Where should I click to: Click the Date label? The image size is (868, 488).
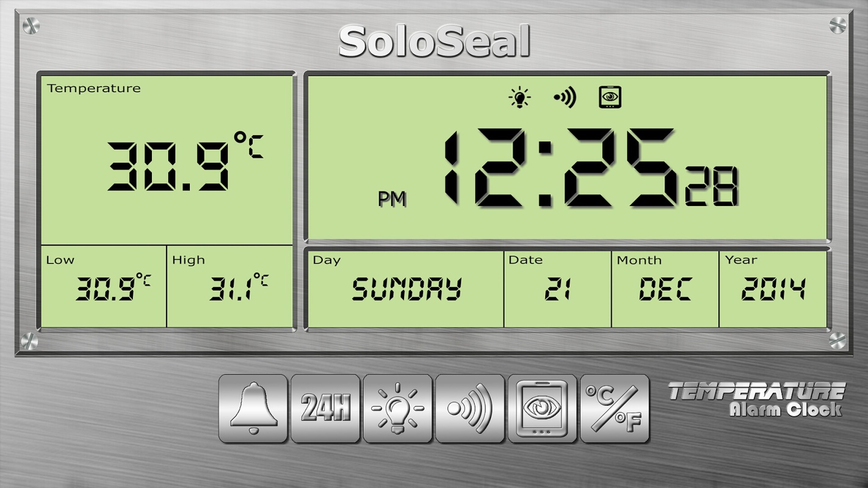click(x=526, y=260)
